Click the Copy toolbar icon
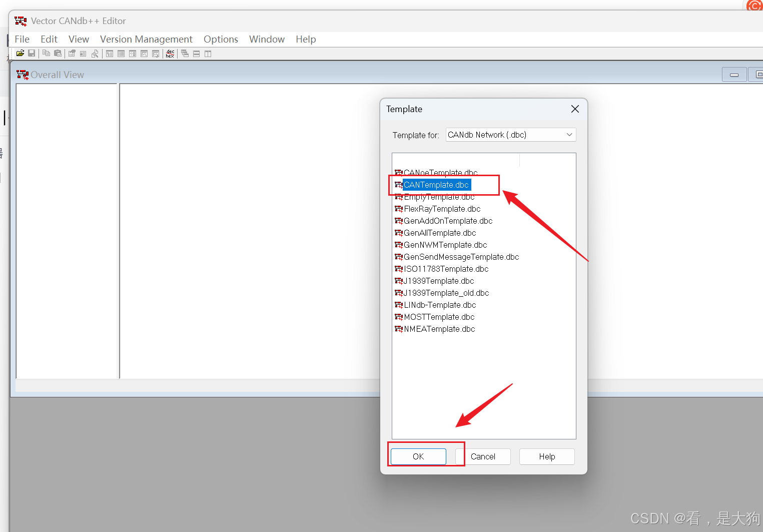The height and width of the screenshot is (532, 763). point(46,54)
